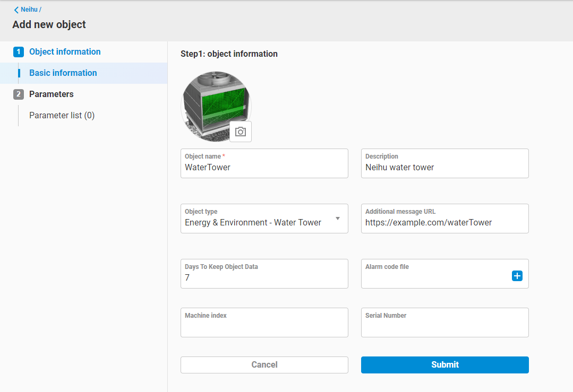Image resolution: width=573 pixels, height=392 pixels.
Task: Edit the Additional message URL field
Action: point(444,223)
